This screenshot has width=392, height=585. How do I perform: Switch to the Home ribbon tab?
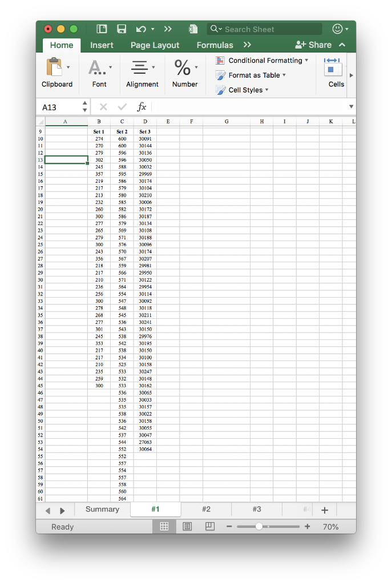point(62,45)
